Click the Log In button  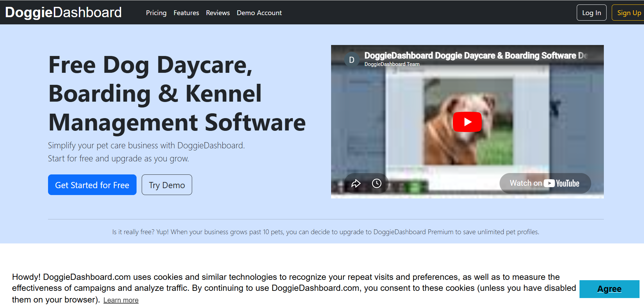pyautogui.click(x=592, y=13)
